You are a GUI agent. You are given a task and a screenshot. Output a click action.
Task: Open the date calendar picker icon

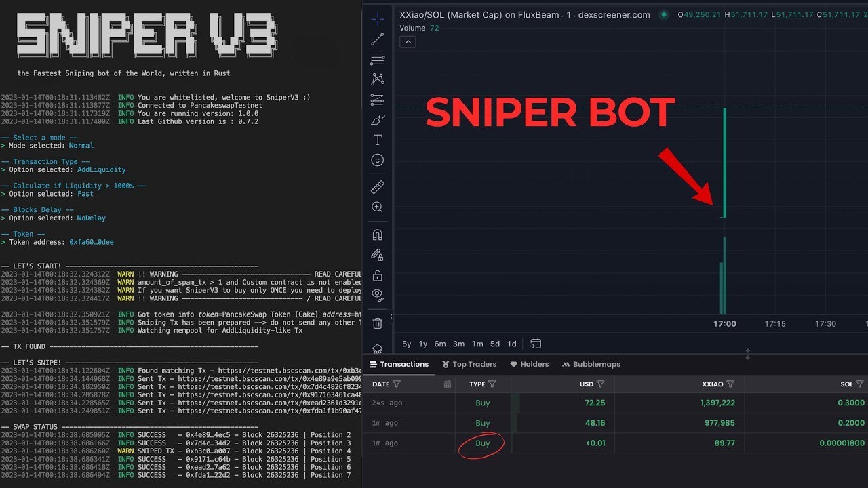click(x=447, y=384)
